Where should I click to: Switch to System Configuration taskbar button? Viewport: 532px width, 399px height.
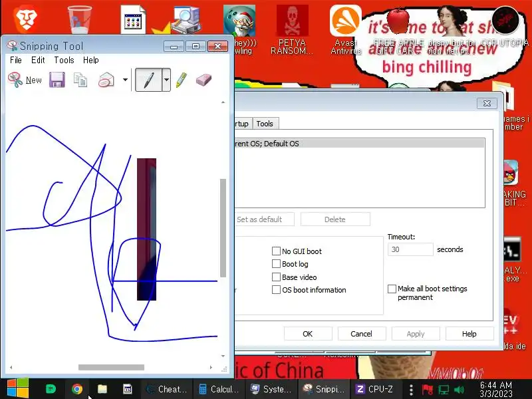271,389
